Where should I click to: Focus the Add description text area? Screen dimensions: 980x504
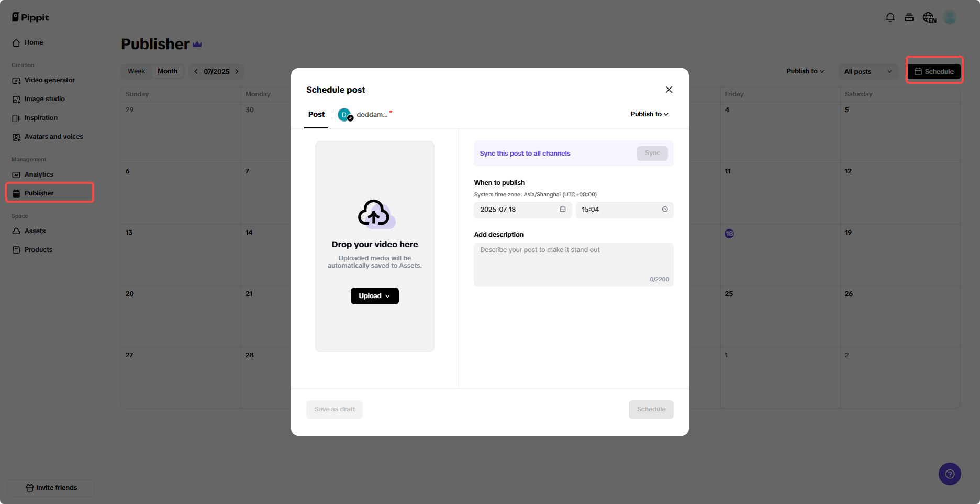[574, 265]
